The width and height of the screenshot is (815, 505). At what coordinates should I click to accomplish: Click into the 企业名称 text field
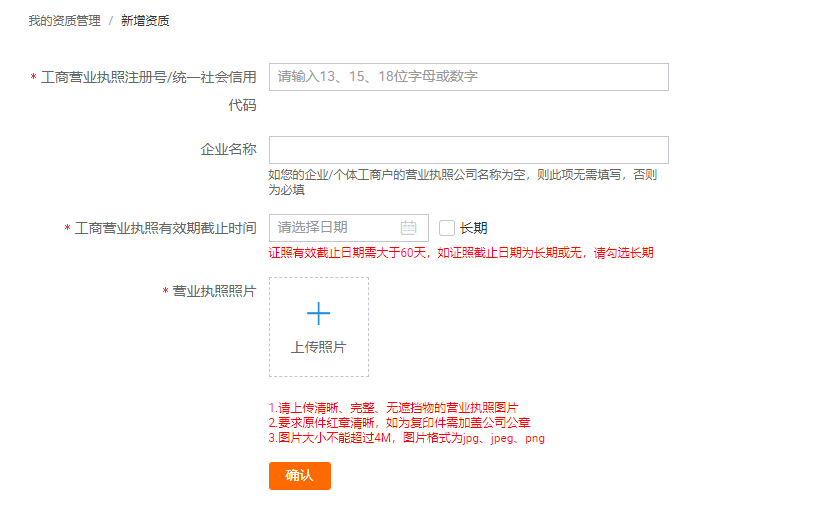click(x=468, y=150)
